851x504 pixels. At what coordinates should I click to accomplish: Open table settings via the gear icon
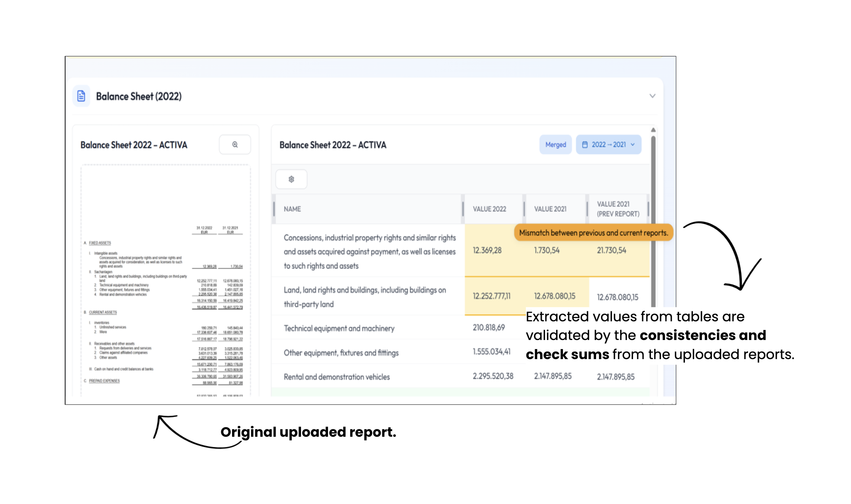pyautogui.click(x=291, y=179)
